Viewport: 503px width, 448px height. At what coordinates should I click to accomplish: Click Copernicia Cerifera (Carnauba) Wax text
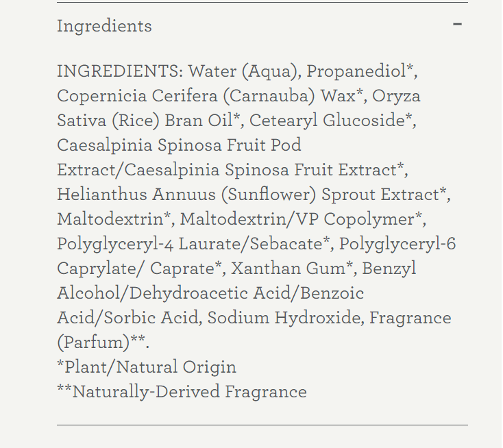(x=206, y=96)
